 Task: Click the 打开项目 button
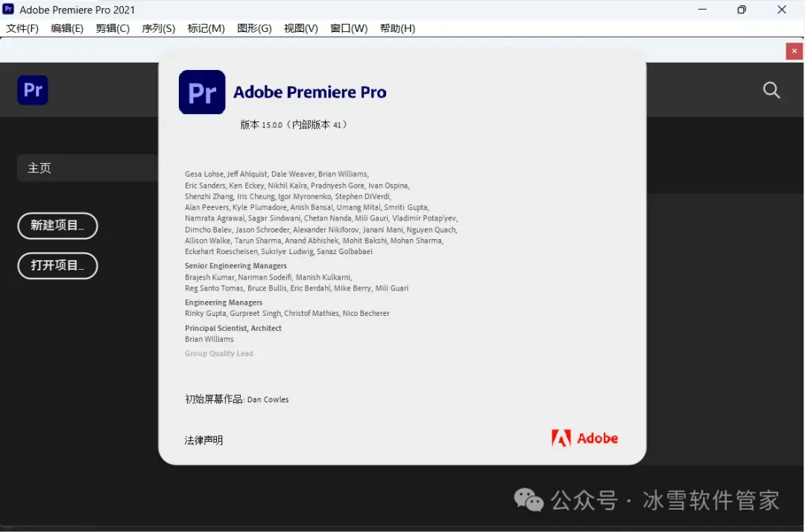(x=57, y=266)
